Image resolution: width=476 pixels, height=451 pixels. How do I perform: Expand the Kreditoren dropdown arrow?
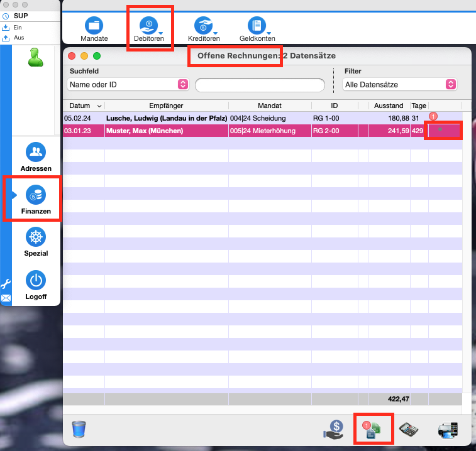(216, 33)
